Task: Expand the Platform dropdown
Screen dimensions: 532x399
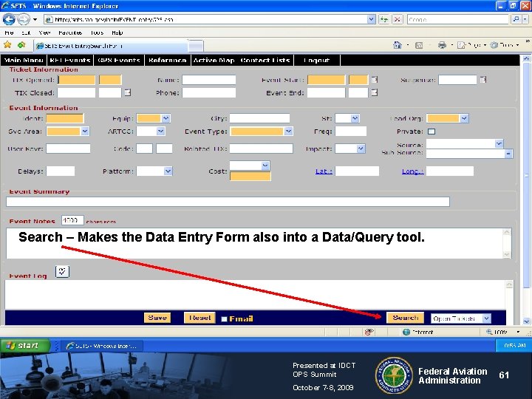Action: point(168,171)
